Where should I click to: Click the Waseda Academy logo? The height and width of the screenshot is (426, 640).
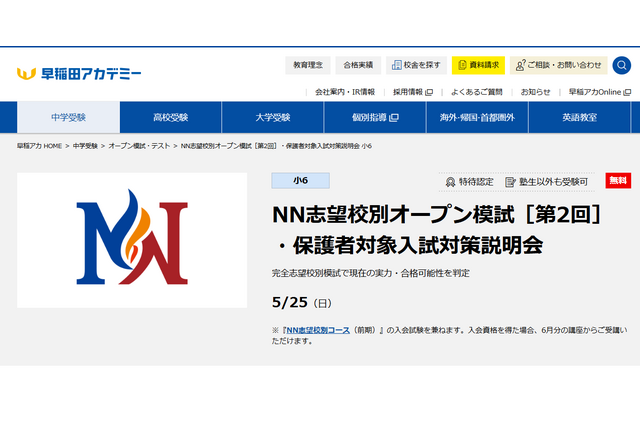(x=79, y=73)
